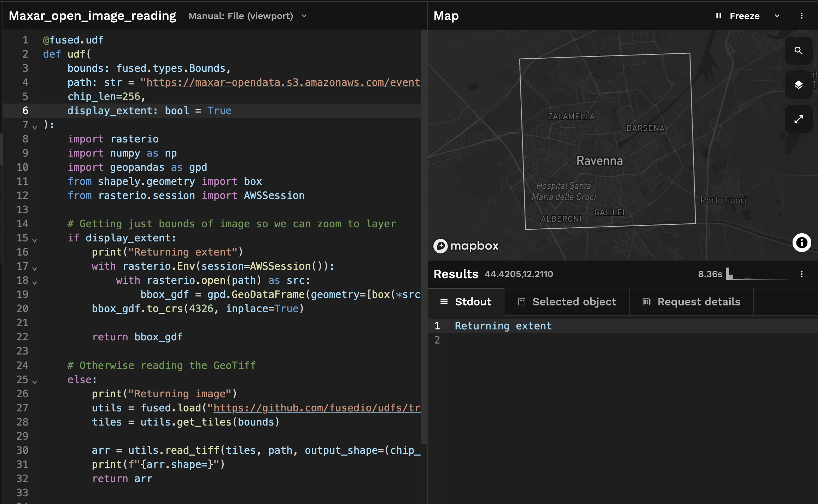818x504 pixels.
Task: Click the 8.36s execution timing histogram
Action: point(756,274)
